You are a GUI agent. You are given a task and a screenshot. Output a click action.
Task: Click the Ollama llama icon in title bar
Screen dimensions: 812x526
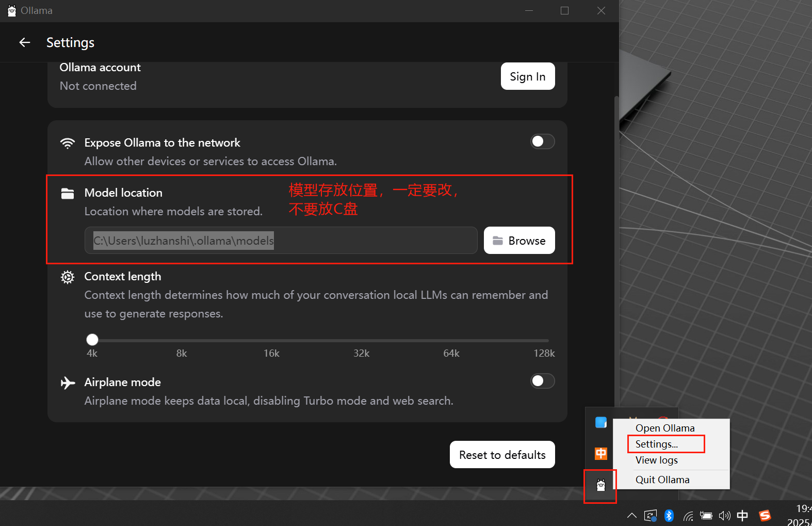click(11, 11)
